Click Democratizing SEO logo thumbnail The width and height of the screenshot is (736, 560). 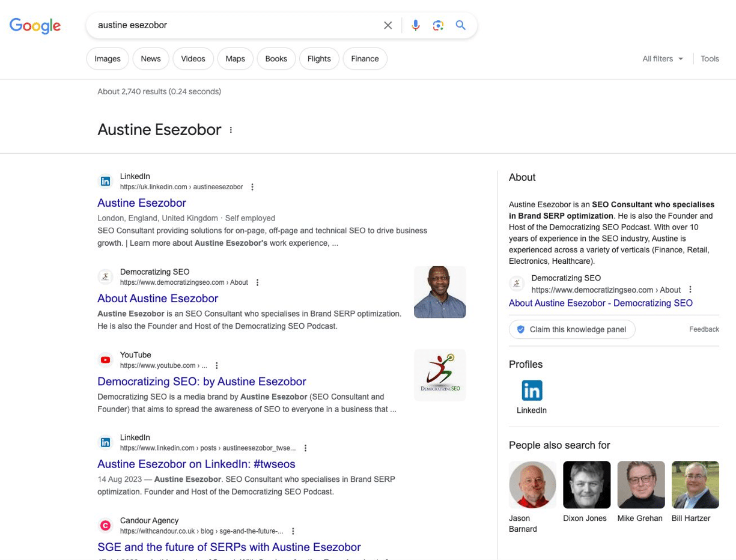pos(440,375)
